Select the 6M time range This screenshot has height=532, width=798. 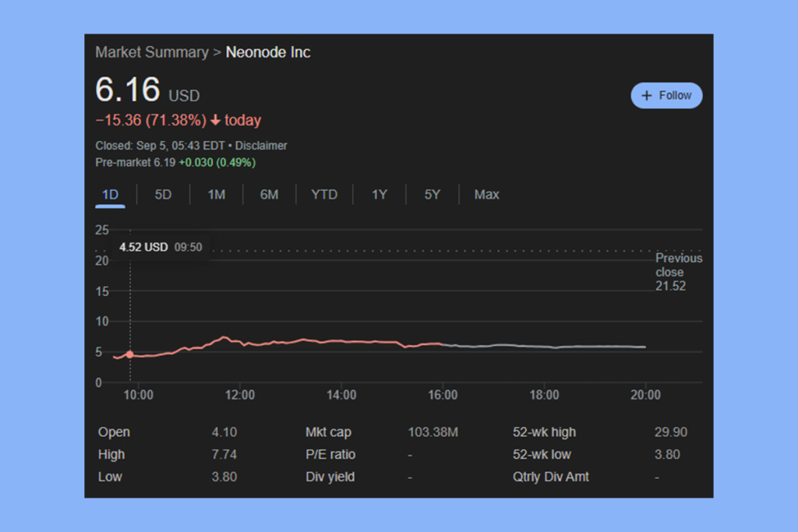coord(269,194)
